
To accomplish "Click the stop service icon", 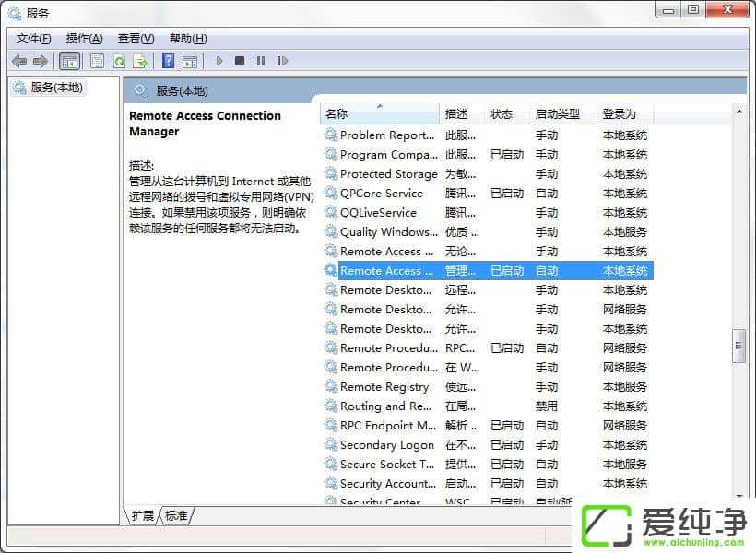I will pos(240,61).
